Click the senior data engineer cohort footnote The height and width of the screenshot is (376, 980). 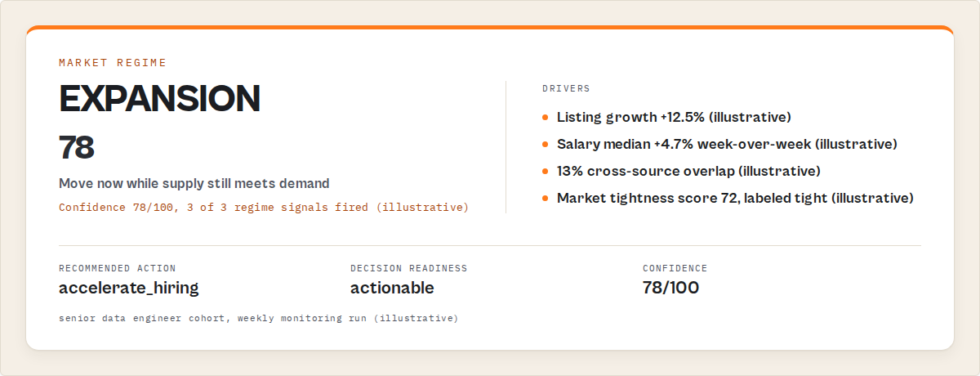tap(259, 318)
